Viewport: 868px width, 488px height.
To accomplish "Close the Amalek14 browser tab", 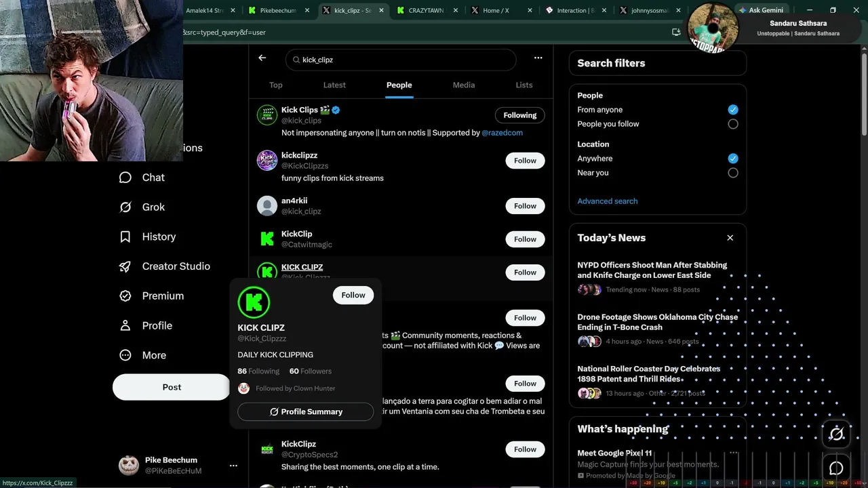I will (233, 10).
